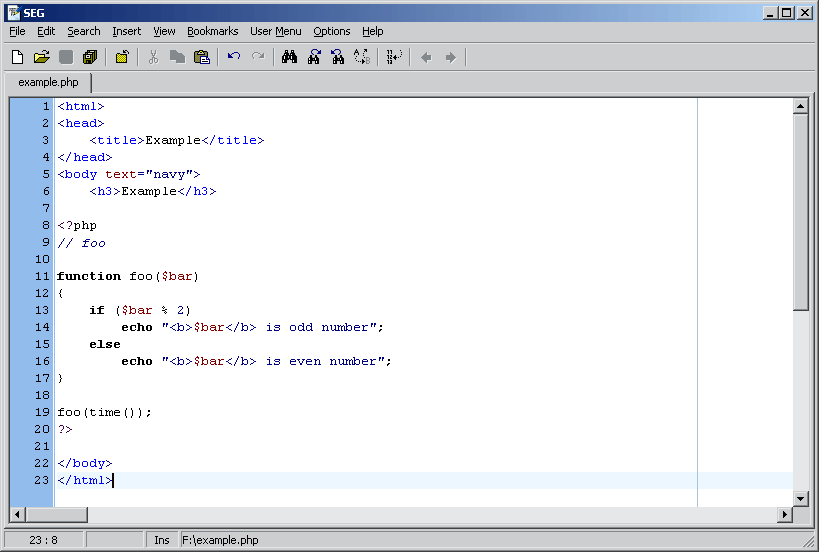The image size is (819, 552).
Task: Click the vertical scrollbar down arrow
Action: [800, 498]
